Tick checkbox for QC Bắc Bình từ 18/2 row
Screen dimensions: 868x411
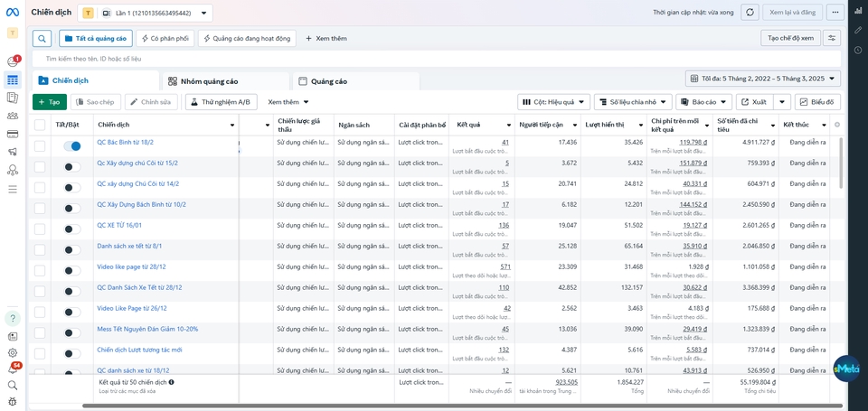(x=40, y=146)
